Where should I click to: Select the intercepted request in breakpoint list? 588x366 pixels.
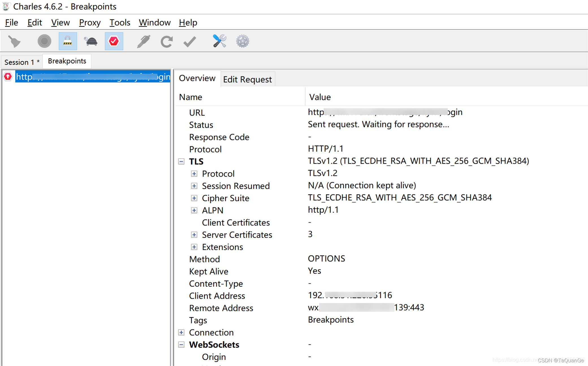(x=93, y=77)
